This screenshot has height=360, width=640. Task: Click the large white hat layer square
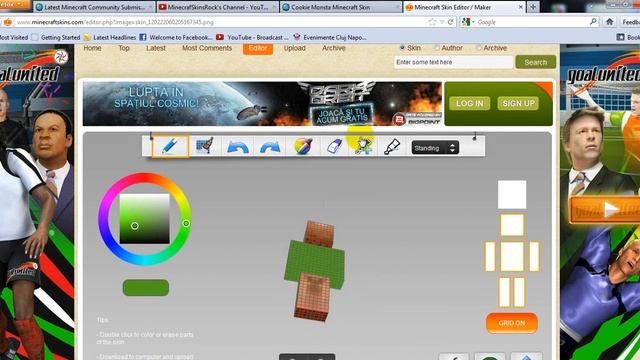(512, 194)
